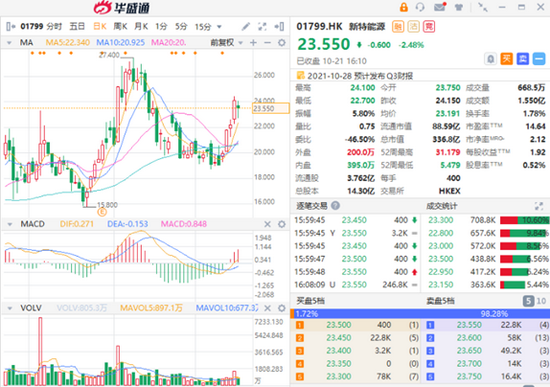
Task: Click the orange 买 buy button
Action: coord(507,59)
